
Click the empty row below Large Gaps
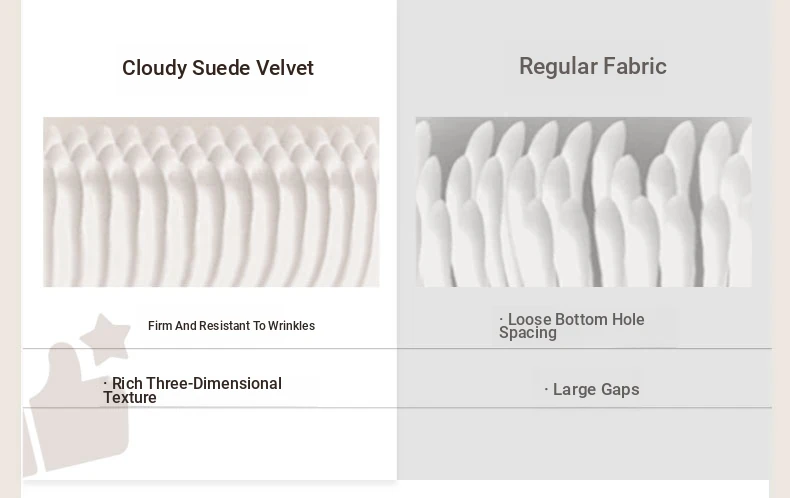pyautogui.click(x=584, y=444)
